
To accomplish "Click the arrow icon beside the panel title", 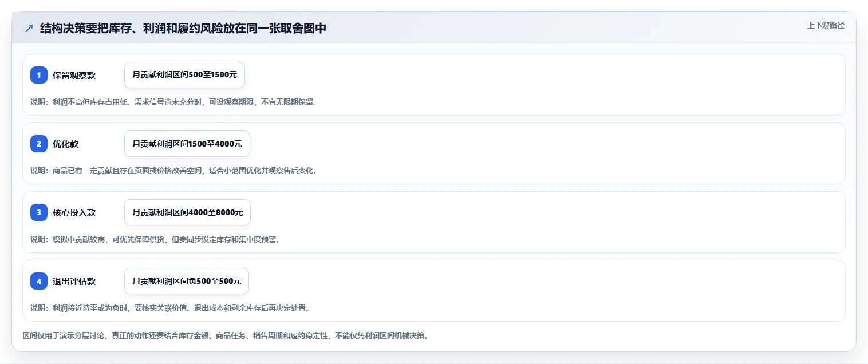I will tap(29, 28).
